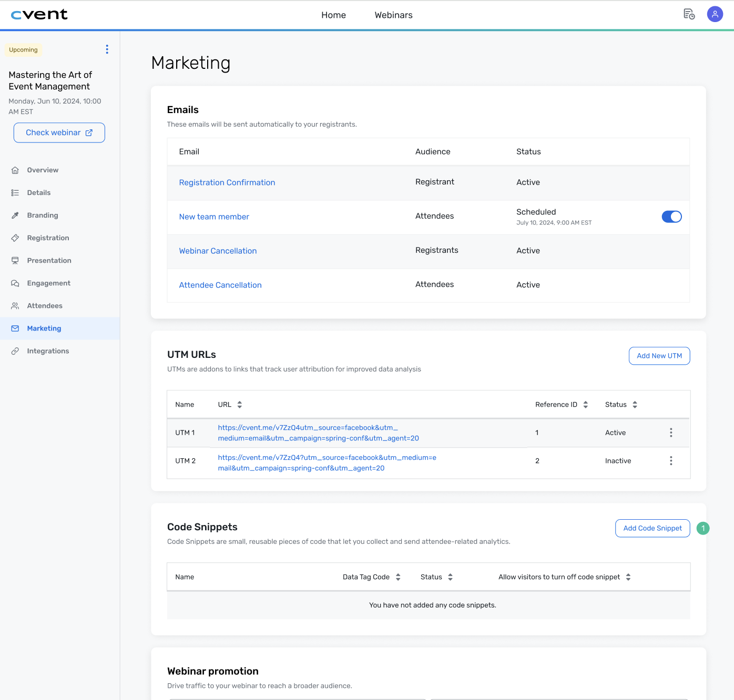Go to Integrations in the sidebar
Viewport: 734px width, 700px height.
(48, 351)
